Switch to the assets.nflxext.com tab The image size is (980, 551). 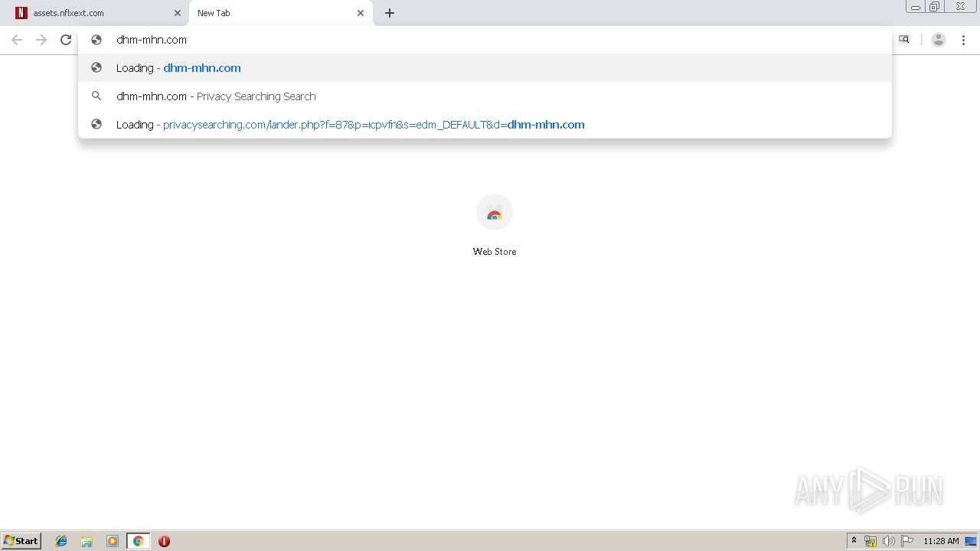[98, 13]
